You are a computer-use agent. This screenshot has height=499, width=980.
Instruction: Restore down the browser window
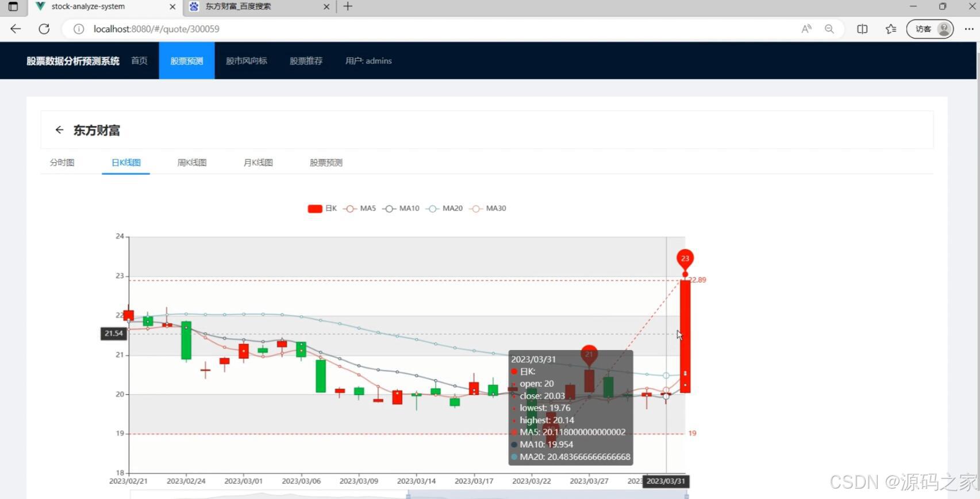click(x=943, y=6)
